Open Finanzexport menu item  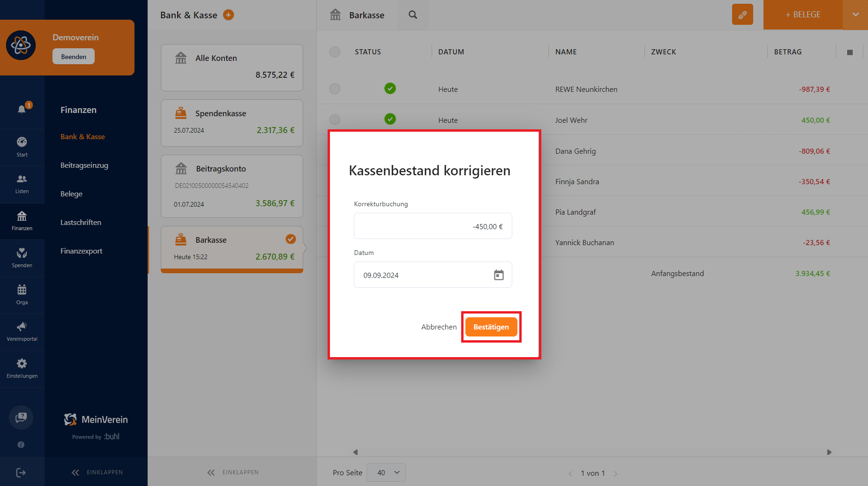[x=81, y=251]
